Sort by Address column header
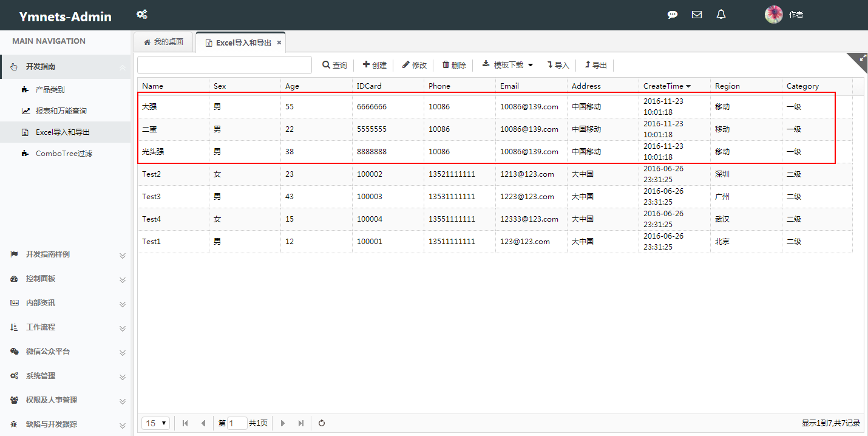The width and height of the screenshot is (868, 436). pyautogui.click(x=603, y=86)
